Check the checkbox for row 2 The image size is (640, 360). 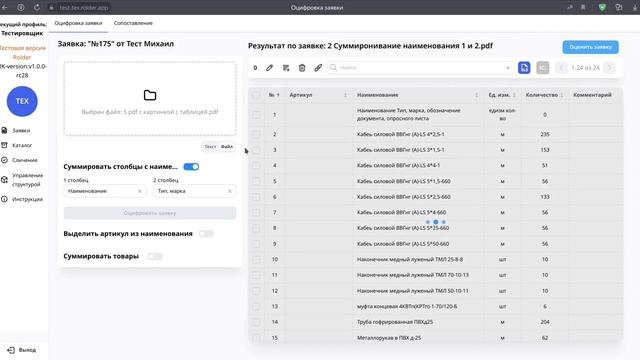(x=256, y=134)
